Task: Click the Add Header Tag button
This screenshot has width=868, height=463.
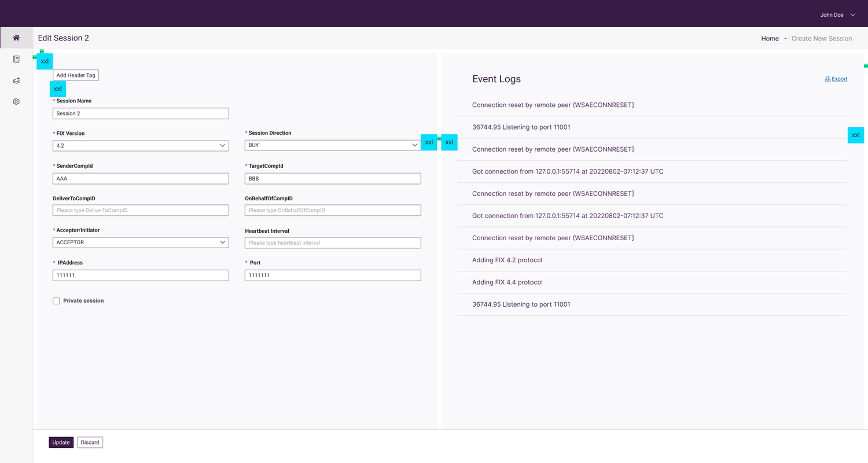Action: coord(76,75)
